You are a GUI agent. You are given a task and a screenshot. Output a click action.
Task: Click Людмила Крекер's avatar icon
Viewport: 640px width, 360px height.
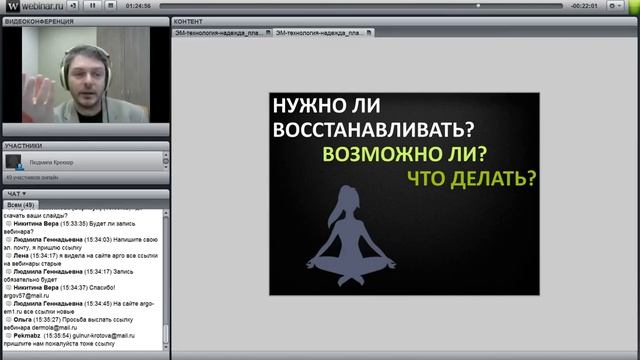(14, 162)
